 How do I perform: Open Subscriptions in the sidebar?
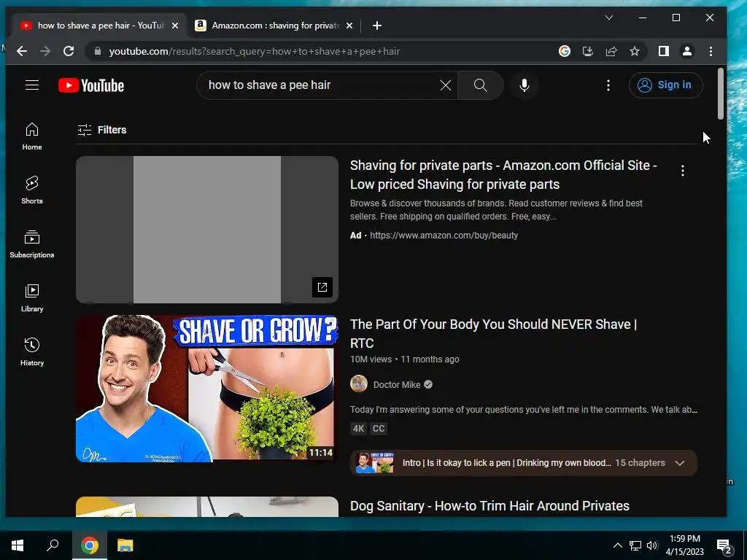[x=32, y=244]
